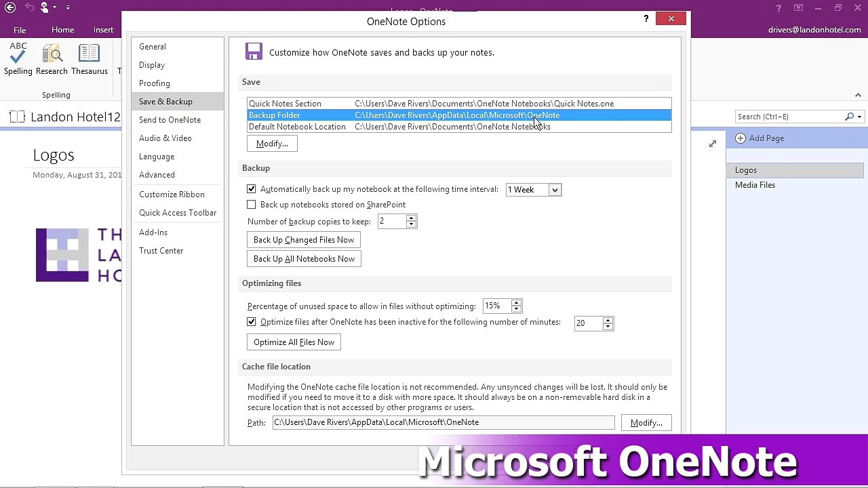The height and width of the screenshot is (488, 868).
Task: Open the Trust Center category
Action: (178, 251)
